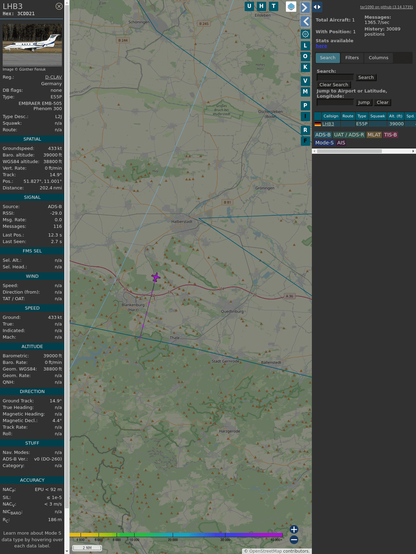
Task: Click the Clear Search button
Action: coord(334,85)
